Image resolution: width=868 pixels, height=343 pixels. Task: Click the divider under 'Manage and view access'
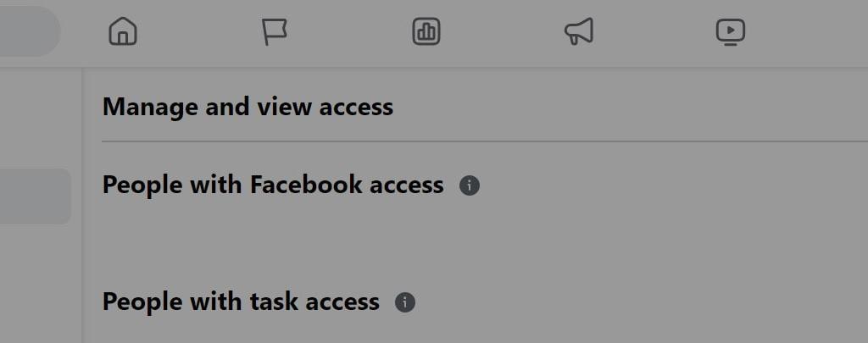pyautogui.click(x=483, y=141)
